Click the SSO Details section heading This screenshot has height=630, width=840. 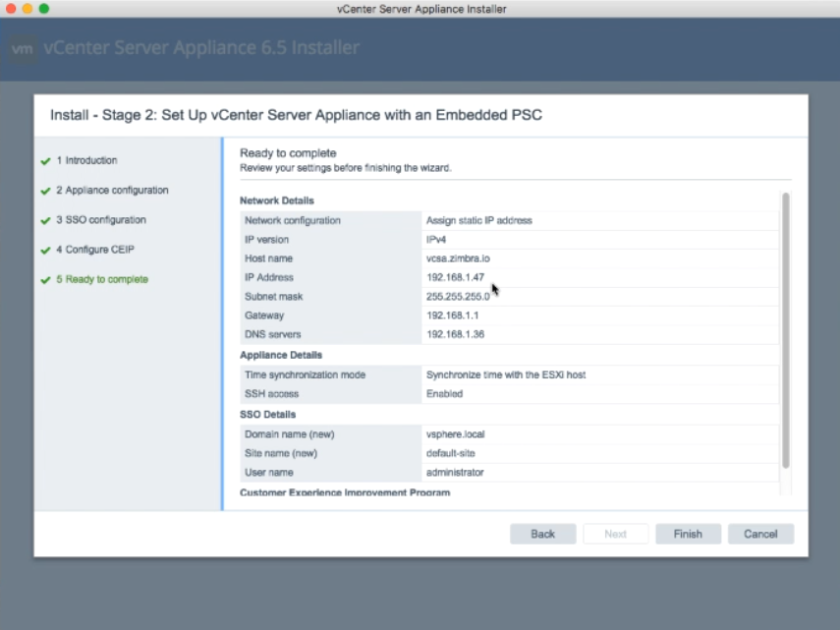268,414
